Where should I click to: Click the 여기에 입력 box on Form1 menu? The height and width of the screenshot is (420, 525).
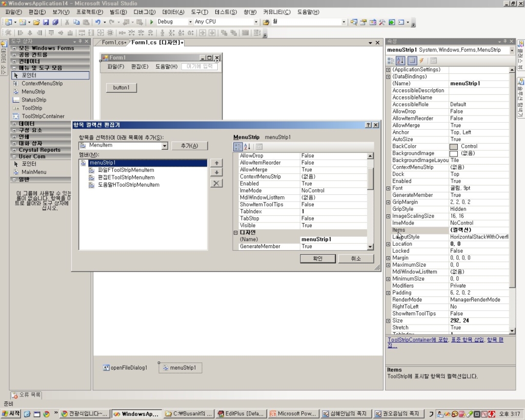pyautogui.click(x=199, y=66)
